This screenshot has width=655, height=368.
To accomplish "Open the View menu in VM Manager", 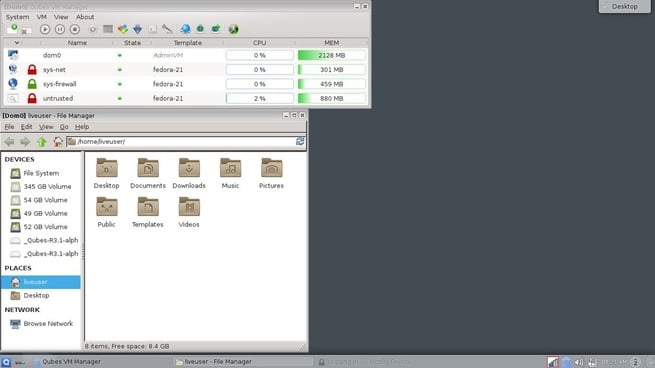I will click(x=61, y=17).
